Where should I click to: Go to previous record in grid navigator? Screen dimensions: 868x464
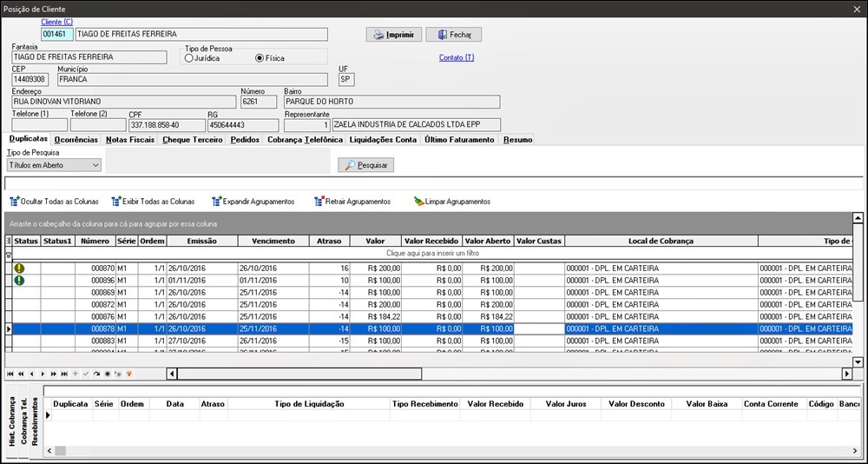pyautogui.click(x=31, y=374)
